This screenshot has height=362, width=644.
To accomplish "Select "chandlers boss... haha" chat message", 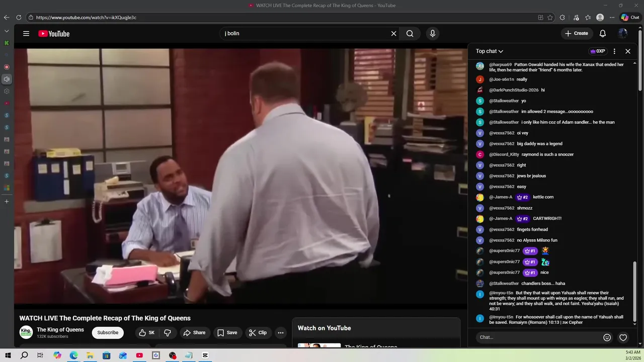I will pos(543,284).
